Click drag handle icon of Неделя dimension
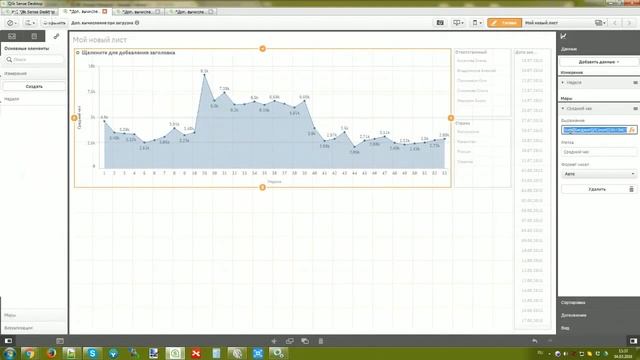 [x=635, y=83]
